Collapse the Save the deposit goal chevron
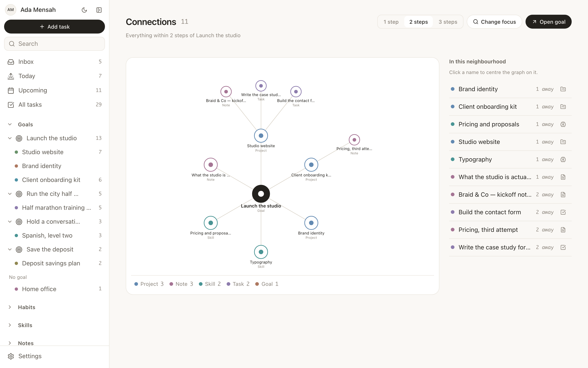The image size is (588, 368). 10,249
